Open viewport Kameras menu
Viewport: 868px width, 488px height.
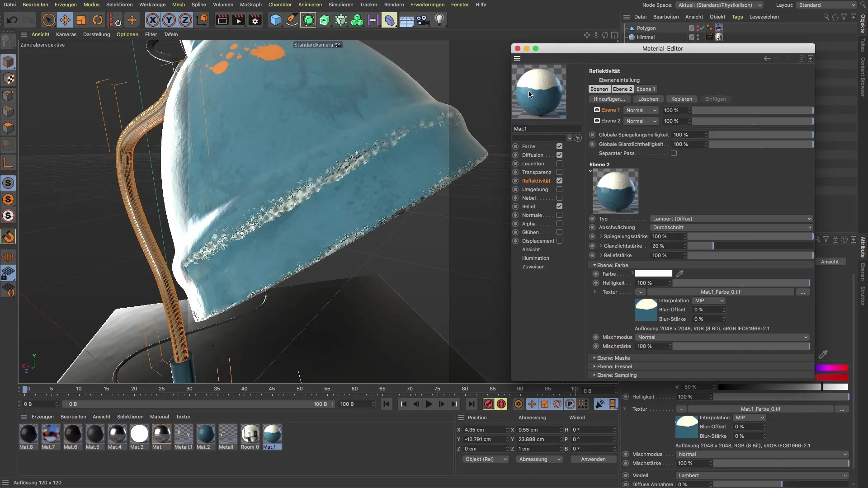(66, 34)
